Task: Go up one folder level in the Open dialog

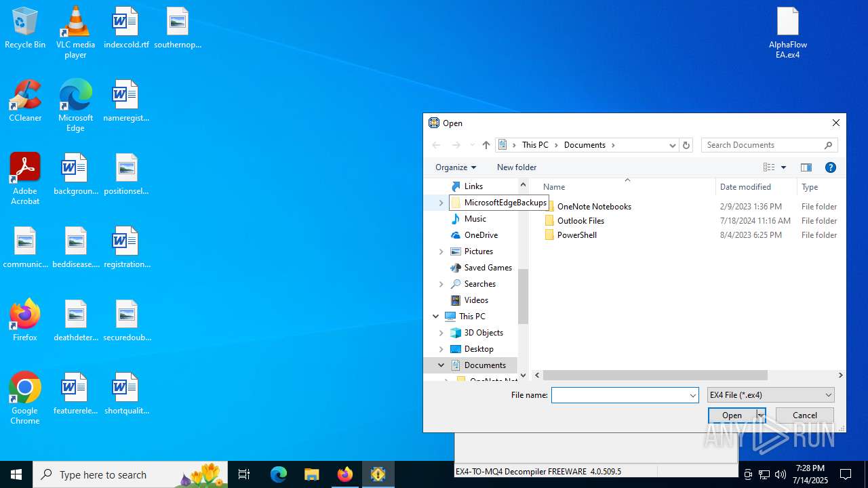Action: click(486, 145)
